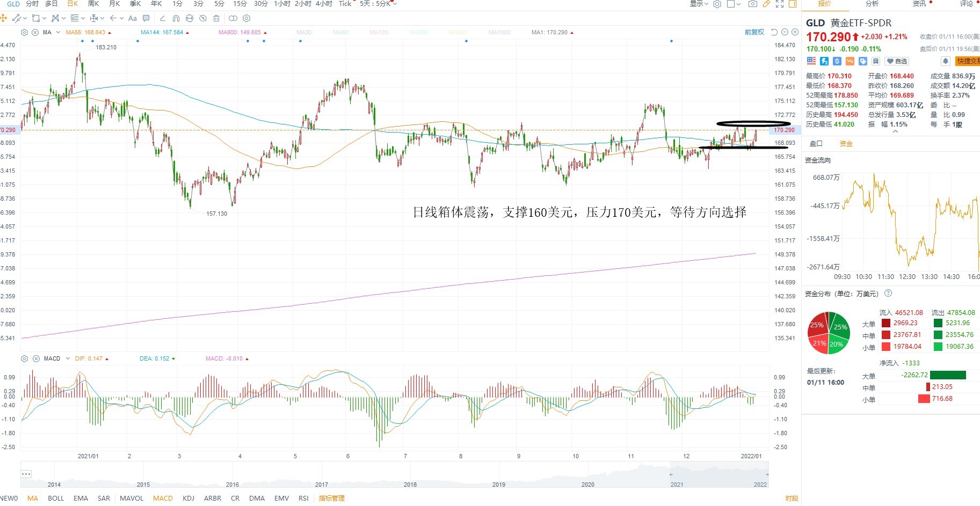This screenshot has width=980, height=506.
Task: Toggle the right side panel layout icon
Action: click(x=793, y=4)
